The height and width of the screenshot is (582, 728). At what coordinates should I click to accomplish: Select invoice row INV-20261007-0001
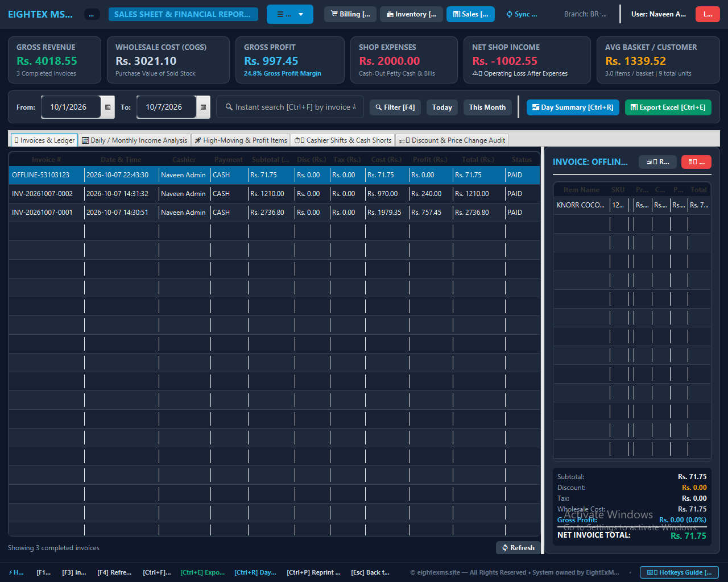coord(274,213)
